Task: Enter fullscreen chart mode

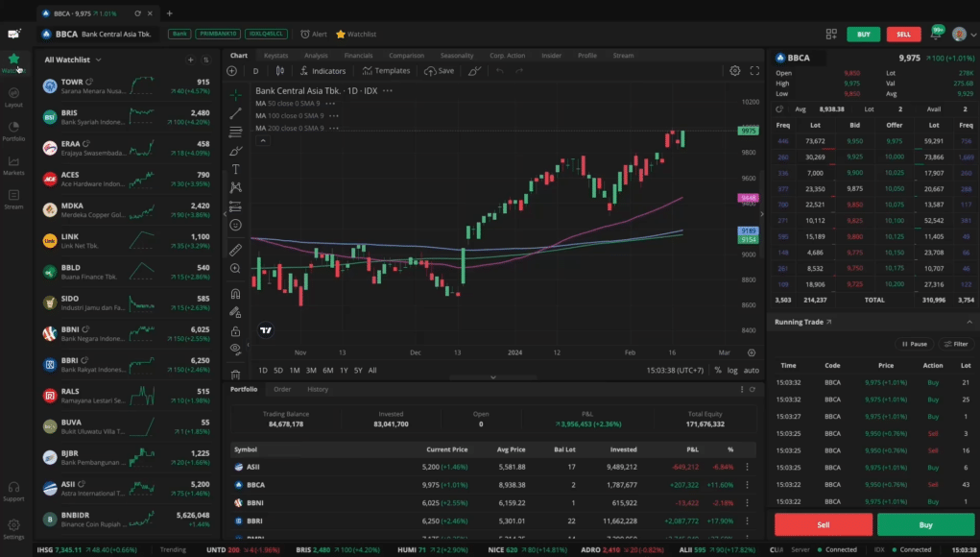Action: 754,71
